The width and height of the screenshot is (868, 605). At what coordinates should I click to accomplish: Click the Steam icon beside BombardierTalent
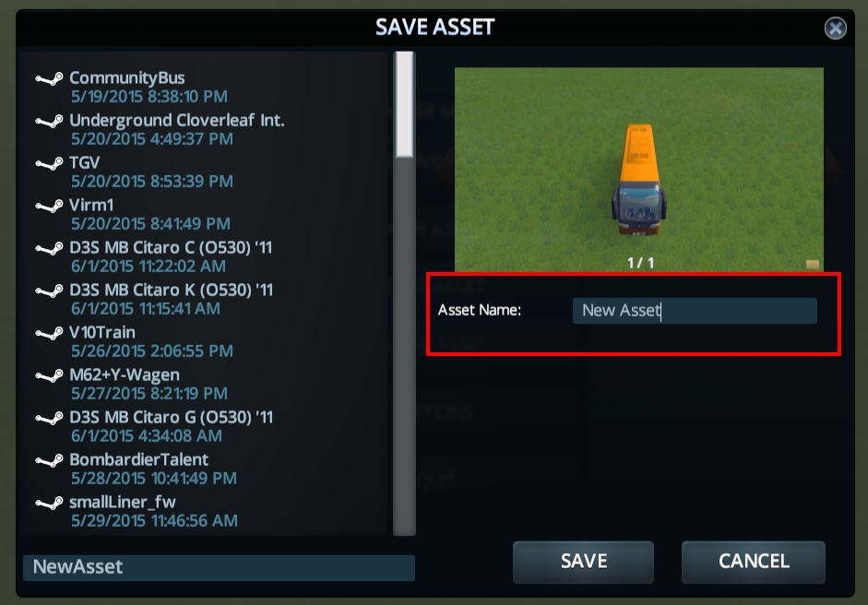49,461
